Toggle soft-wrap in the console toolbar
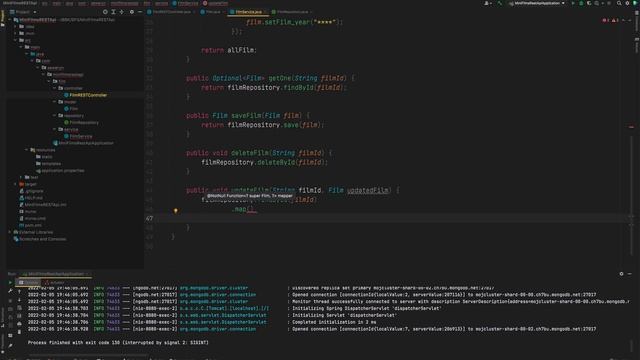Viewport: 640px width, 360px height. (x=19, y=308)
